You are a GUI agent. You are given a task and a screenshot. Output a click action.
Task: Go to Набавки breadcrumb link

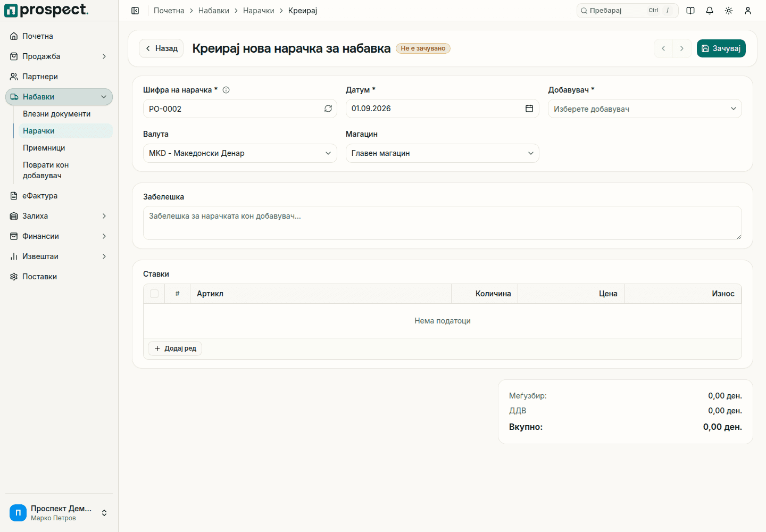tap(214, 11)
